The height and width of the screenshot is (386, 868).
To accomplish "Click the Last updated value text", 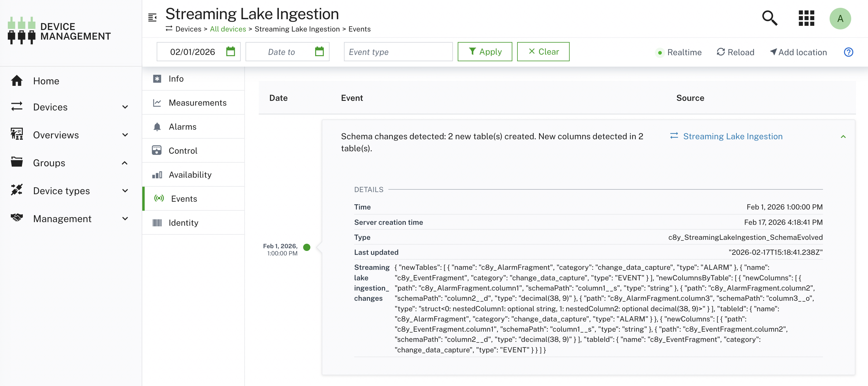I will coord(776,252).
